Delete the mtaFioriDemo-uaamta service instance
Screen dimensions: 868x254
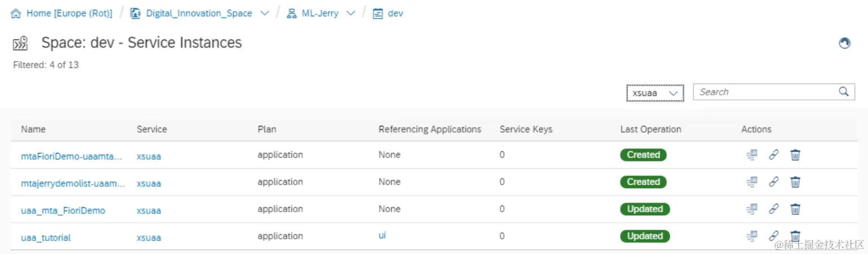coord(795,155)
